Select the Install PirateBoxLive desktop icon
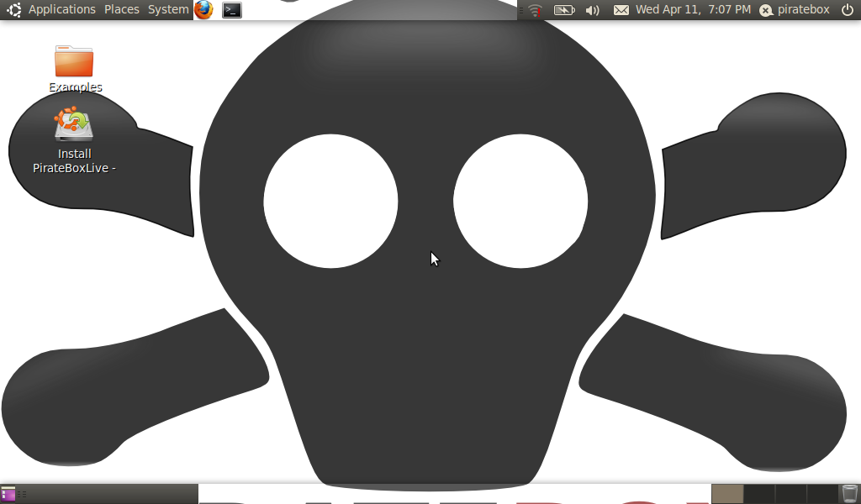 pyautogui.click(x=74, y=140)
